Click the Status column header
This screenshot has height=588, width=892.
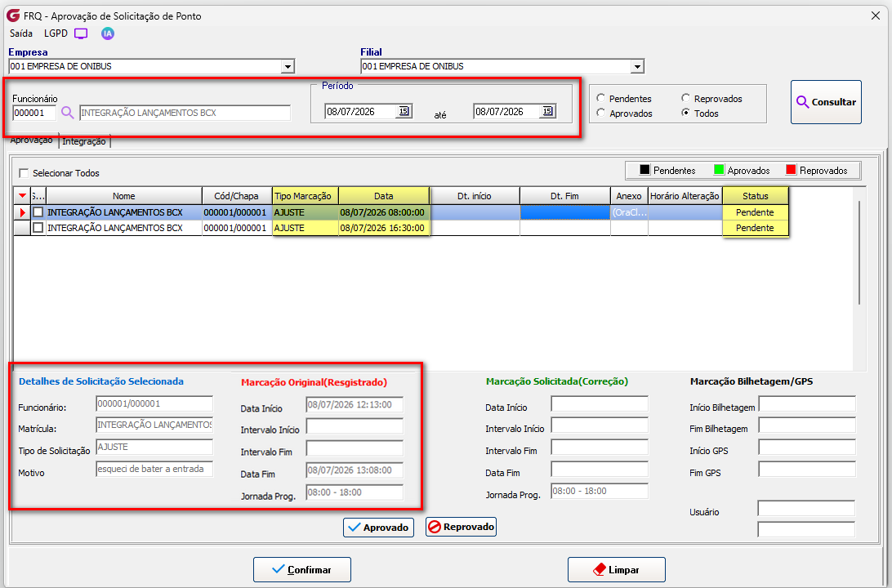coord(756,196)
